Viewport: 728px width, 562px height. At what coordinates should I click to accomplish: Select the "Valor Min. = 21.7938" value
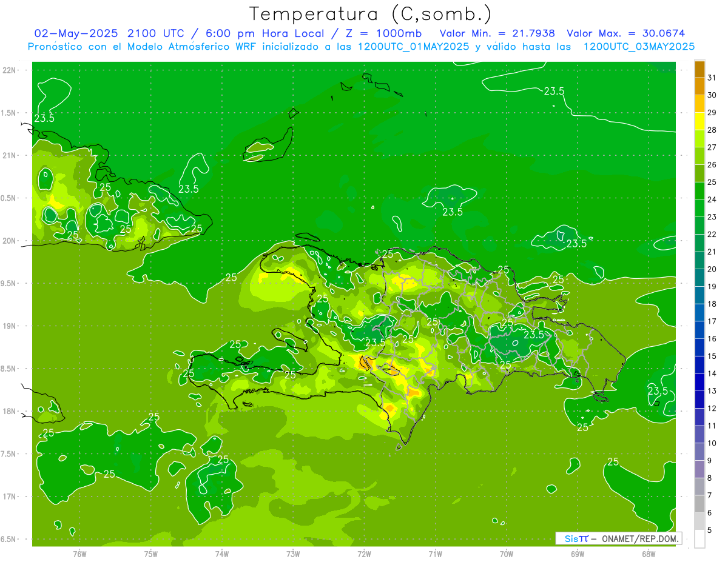pyautogui.click(x=497, y=33)
